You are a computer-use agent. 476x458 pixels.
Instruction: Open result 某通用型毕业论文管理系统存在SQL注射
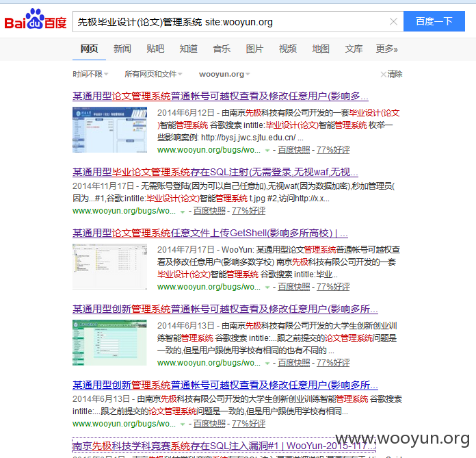tap(215, 173)
